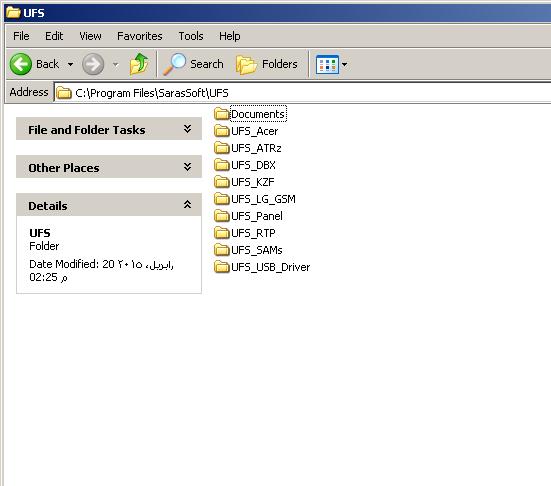The width and height of the screenshot is (551, 486).
Task: Select the UFS_DBX folder icon
Action: [x=222, y=164]
